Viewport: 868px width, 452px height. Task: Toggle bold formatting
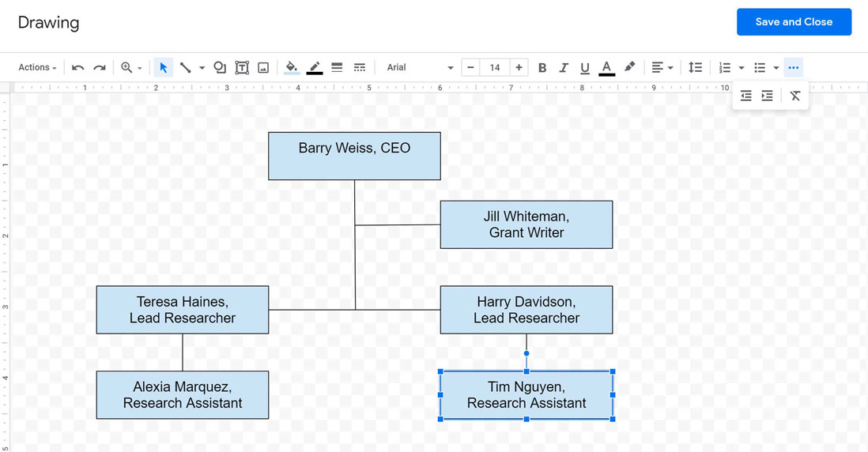(x=542, y=68)
